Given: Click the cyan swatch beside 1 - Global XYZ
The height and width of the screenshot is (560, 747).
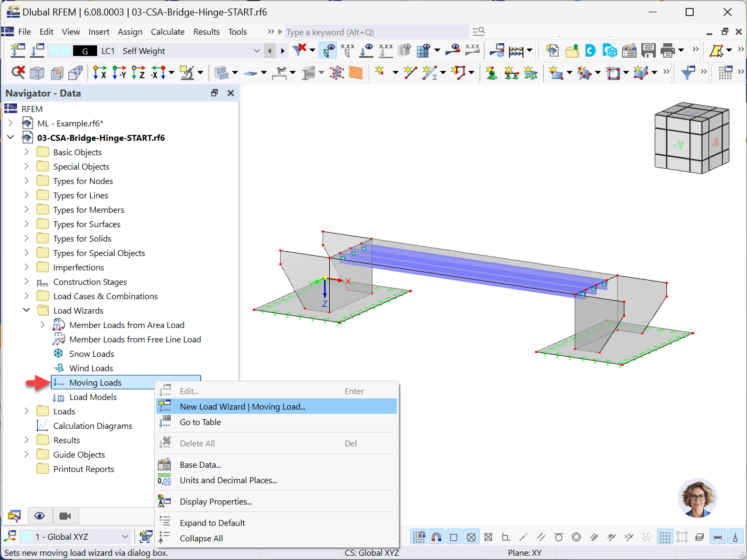Looking at the screenshot, I should click(x=26, y=537).
